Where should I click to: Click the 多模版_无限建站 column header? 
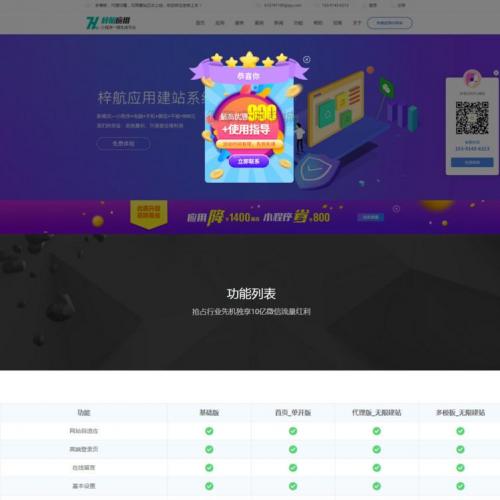point(460,413)
